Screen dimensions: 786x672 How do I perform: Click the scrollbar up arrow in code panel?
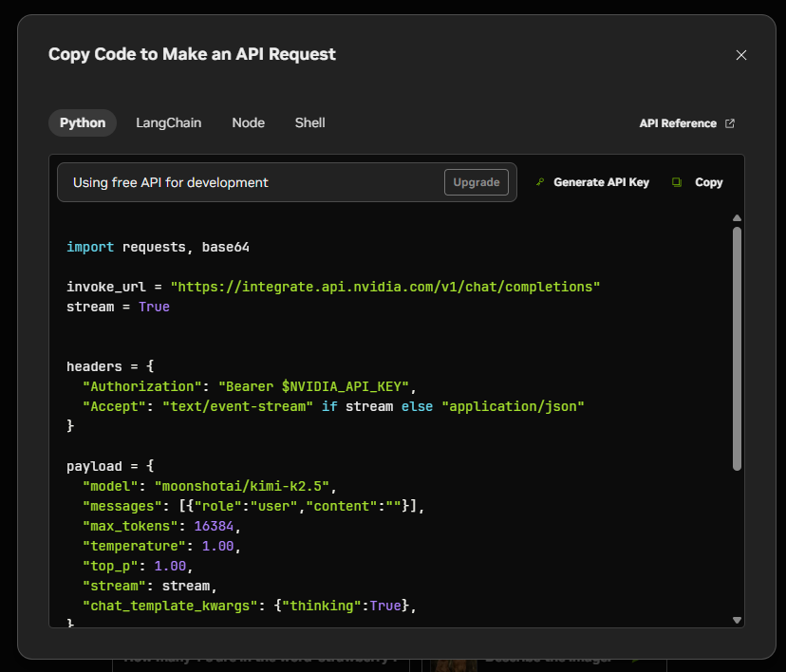[737, 218]
